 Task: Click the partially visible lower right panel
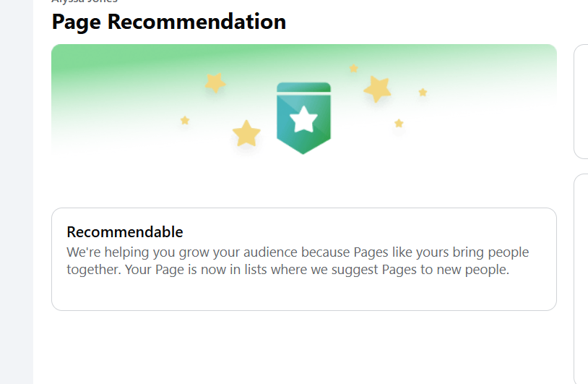coord(581,275)
